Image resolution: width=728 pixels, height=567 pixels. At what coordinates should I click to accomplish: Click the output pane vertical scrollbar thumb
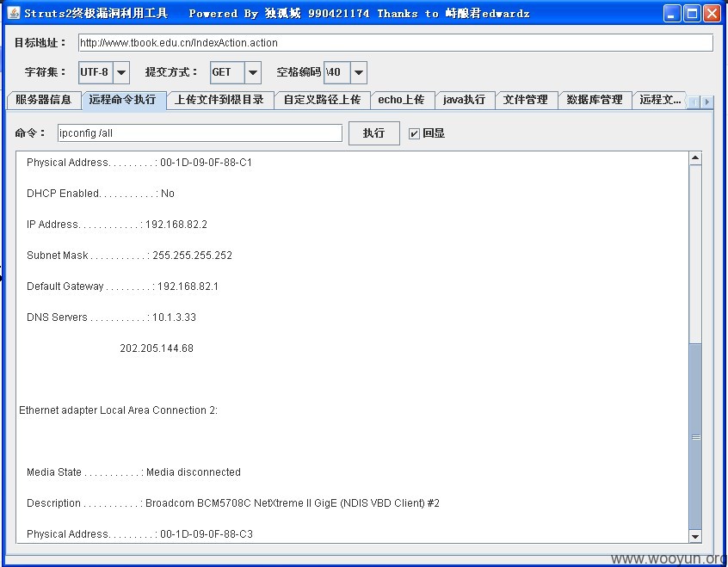tap(695, 436)
